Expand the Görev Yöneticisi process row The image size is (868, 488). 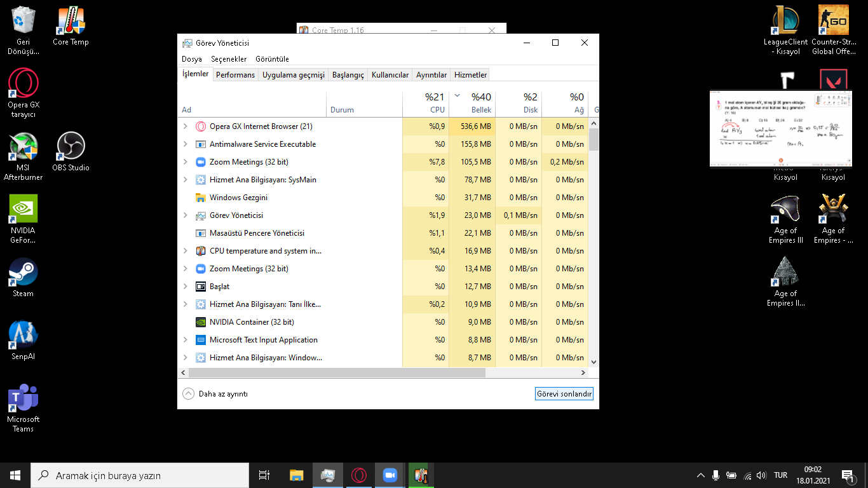[186, 215]
